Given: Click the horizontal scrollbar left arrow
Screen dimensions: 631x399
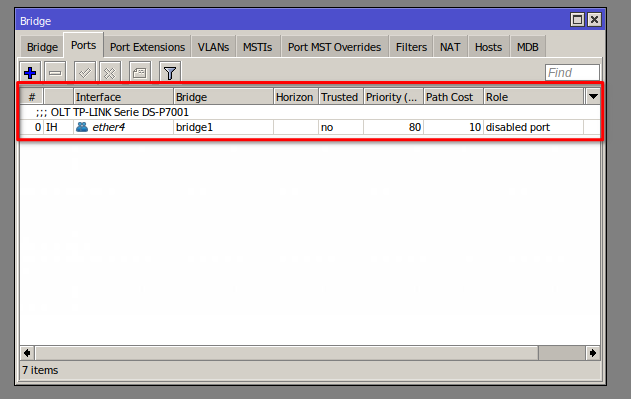Looking at the screenshot, I should [x=27, y=353].
